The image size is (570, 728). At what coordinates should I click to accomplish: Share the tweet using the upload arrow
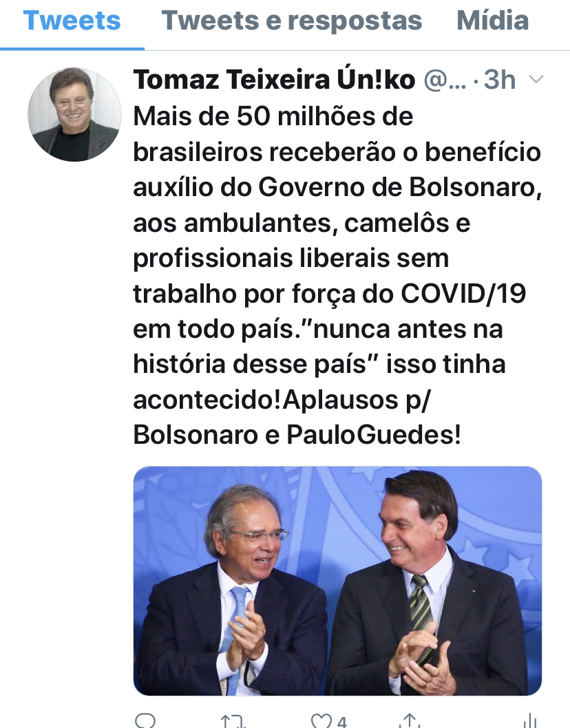click(409, 721)
